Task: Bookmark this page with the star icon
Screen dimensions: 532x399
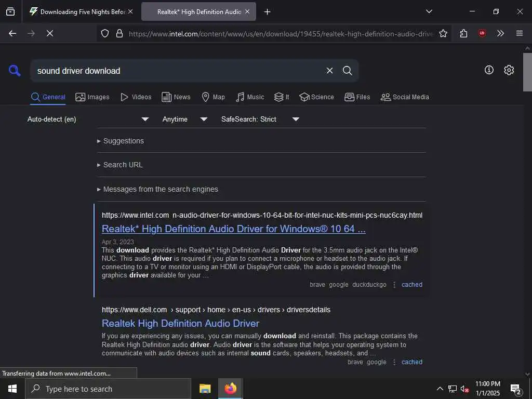Action: (x=443, y=33)
